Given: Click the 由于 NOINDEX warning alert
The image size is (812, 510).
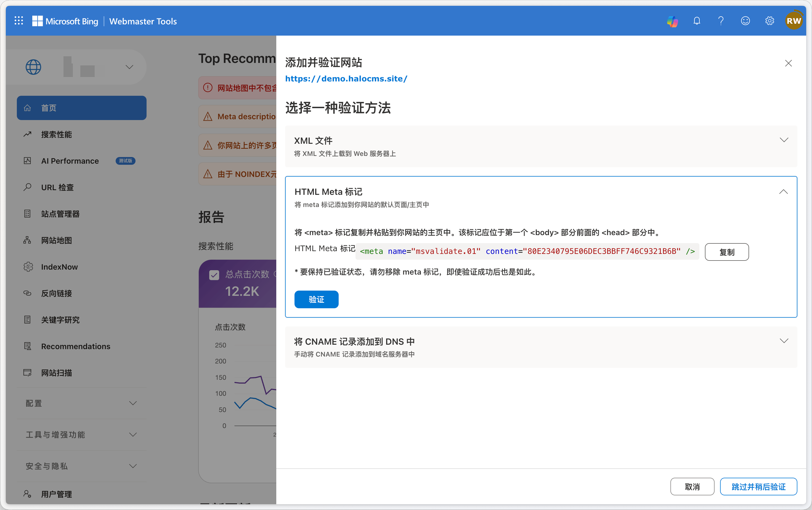Looking at the screenshot, I should [237, 174].
